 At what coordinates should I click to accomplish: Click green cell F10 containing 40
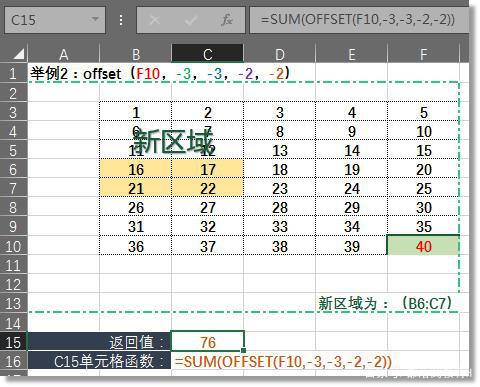pyautogui.click(x=424, y=246)
